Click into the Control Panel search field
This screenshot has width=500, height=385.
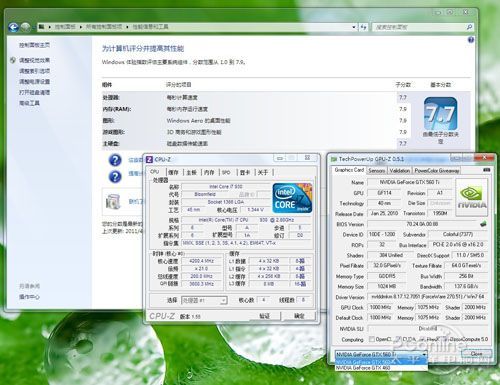tap(419, 27)
